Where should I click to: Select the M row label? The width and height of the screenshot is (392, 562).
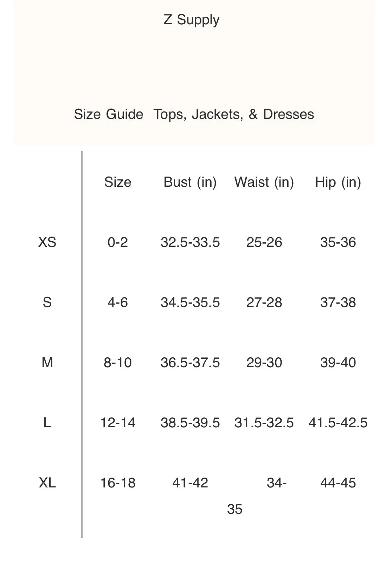[47, 362]
